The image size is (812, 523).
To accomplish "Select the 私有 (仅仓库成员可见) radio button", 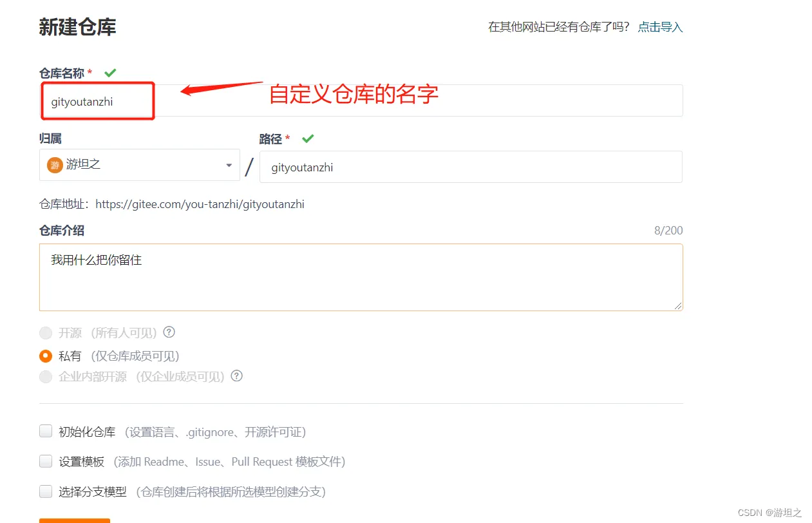I will click(46, 356).
